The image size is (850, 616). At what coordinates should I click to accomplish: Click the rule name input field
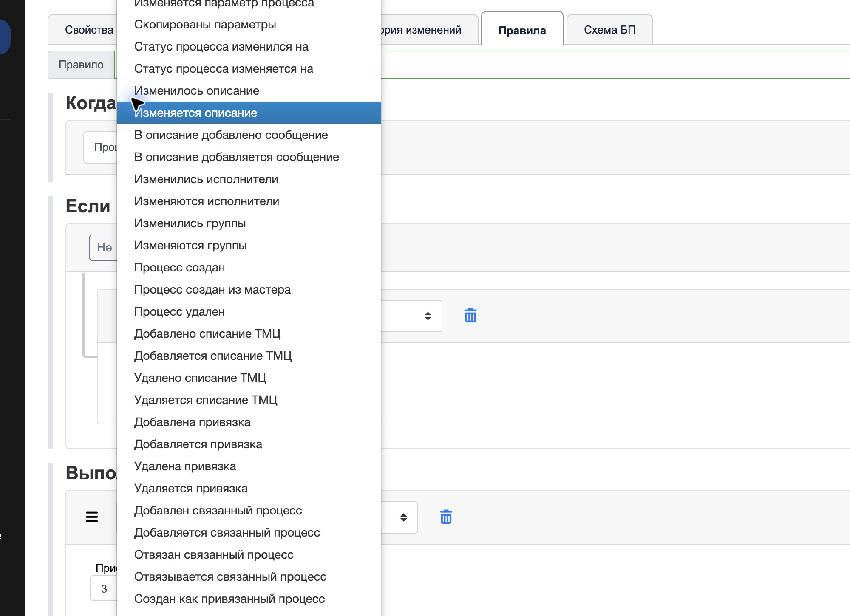click(615, 65)
